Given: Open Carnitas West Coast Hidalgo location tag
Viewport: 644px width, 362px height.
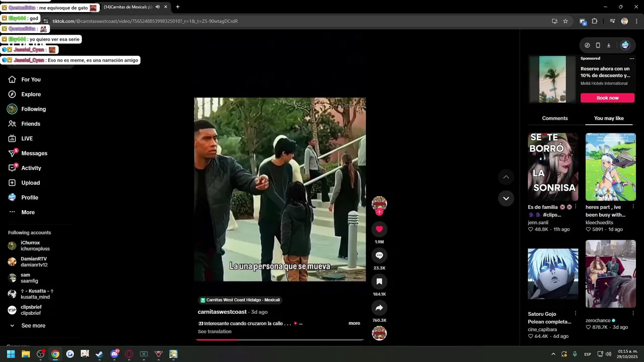Looking at the screenshot, I should (x=239, y=300).
